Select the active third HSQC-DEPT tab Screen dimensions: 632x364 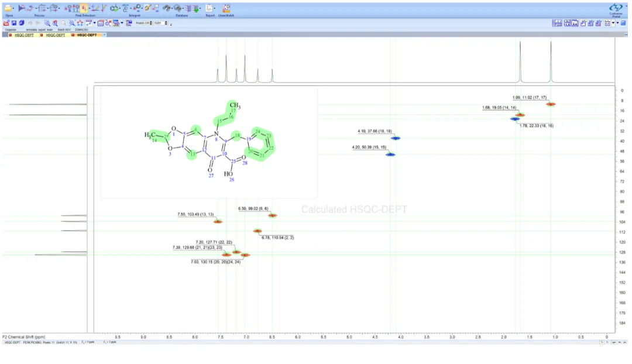tap(87, 35)
